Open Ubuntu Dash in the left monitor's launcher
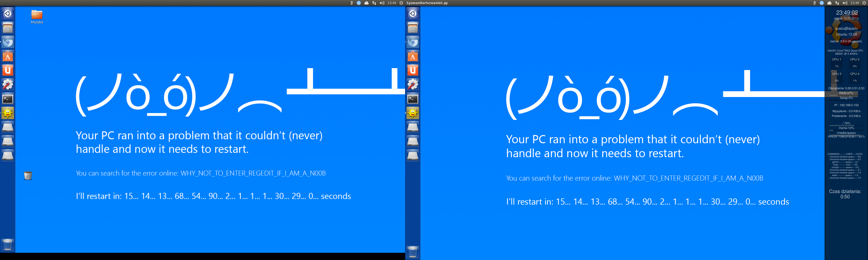The image size is (868, 260). coord(8,13)
